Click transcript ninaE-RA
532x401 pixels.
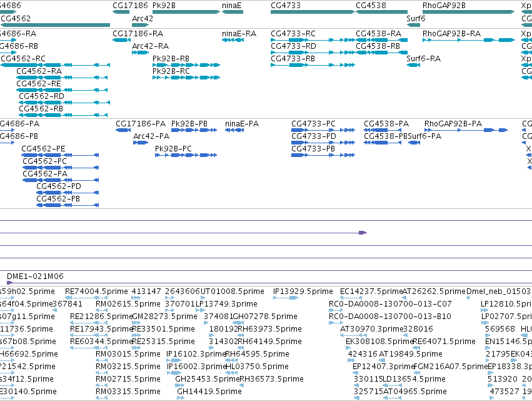click(239, 34)
